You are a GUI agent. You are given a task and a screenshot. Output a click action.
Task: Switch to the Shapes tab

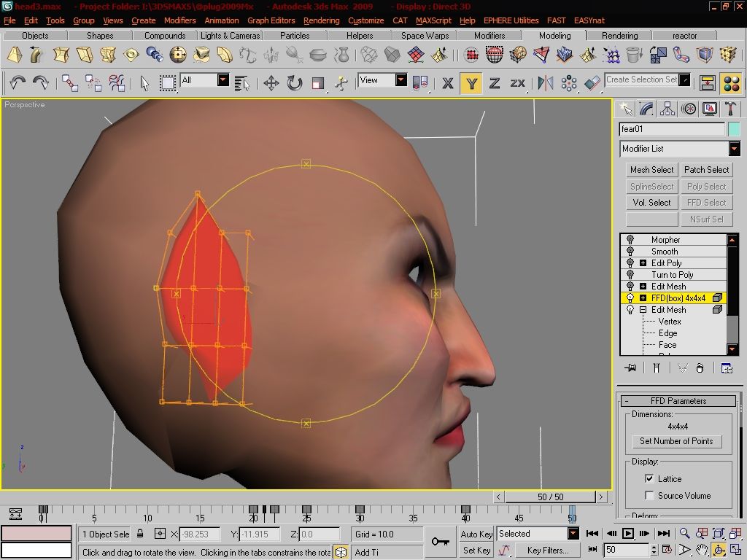click(100, 35)
